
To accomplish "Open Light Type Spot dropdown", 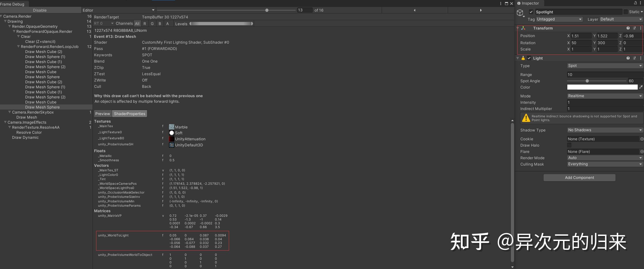I will (605, 66).
